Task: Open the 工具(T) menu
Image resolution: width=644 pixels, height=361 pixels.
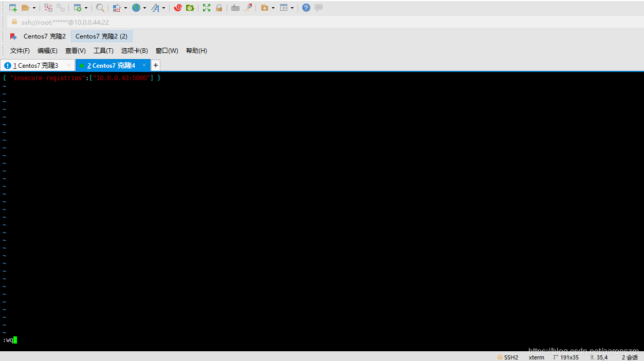Action: tap(103, 51)
